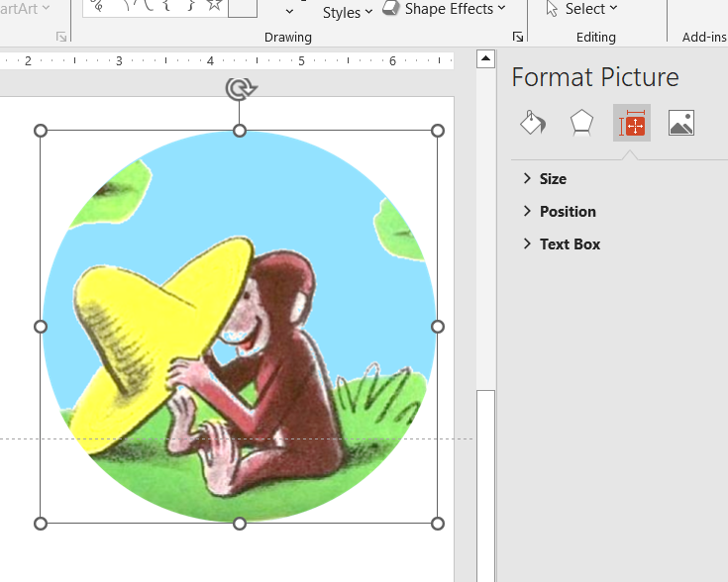Viewport: 728px width, 582px height.
Task: Open the Select dropdown in Editing
Action: click(582, 8)
